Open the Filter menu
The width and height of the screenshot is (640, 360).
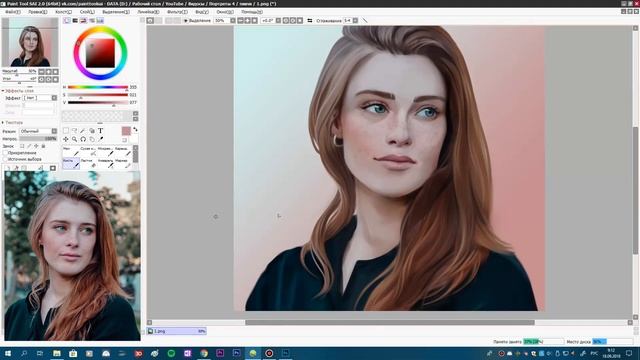coord(177,12)
